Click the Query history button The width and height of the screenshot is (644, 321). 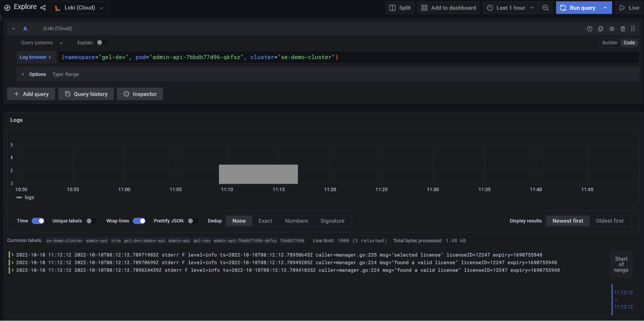click(86, 94)
